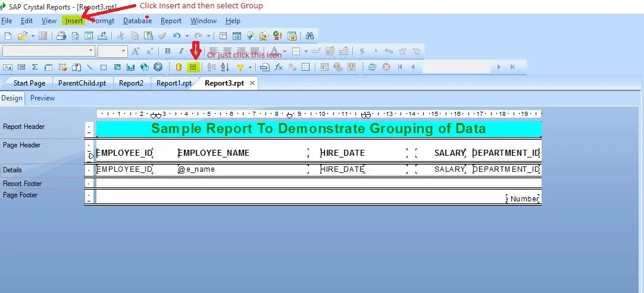This screenshot has height=293, width=644.
Task: Click the Print Preview icon
Action: pos(75,36)
